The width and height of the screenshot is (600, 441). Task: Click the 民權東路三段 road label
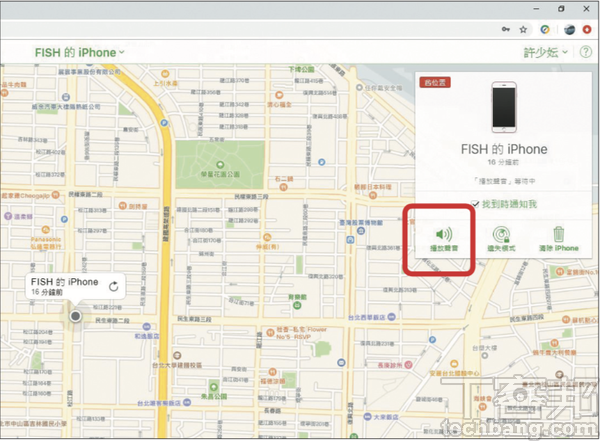click(251, 196)
